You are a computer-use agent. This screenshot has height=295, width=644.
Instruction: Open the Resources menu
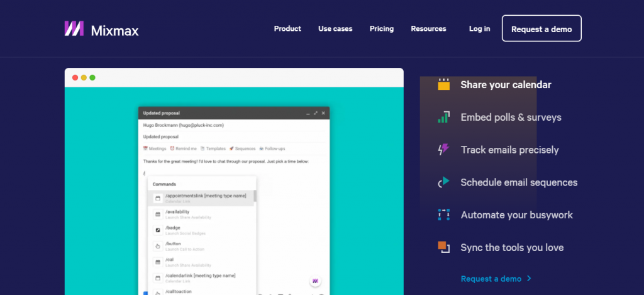[x=428, y=29]
